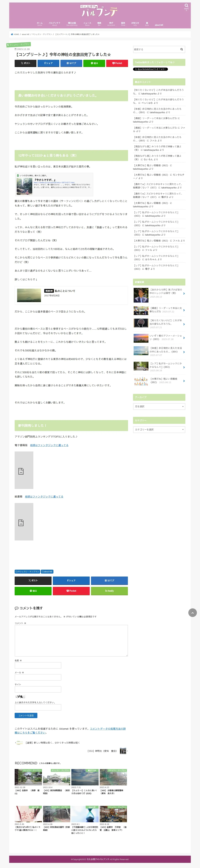Open 学び recurrent menu item
Viewport: 200px width, 868px height.
click(x=111, y=24)
